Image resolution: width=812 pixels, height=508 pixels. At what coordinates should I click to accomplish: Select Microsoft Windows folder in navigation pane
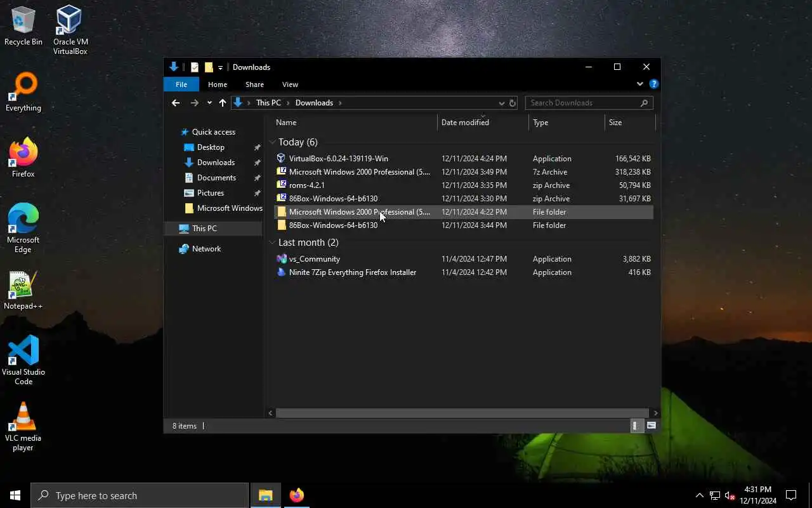click(x=223, y=208)
